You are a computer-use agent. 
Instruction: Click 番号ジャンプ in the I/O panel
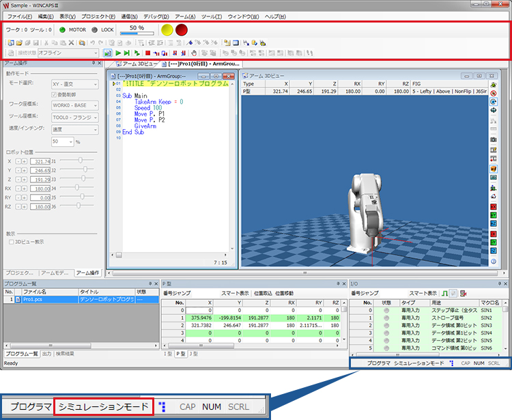[x=366, y=293]
